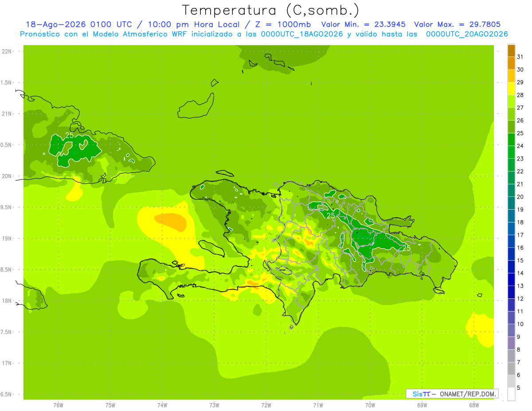
Task: Select the "0000UTC_20AGO2026" valid-until time
Action: [x=467, y=34]
